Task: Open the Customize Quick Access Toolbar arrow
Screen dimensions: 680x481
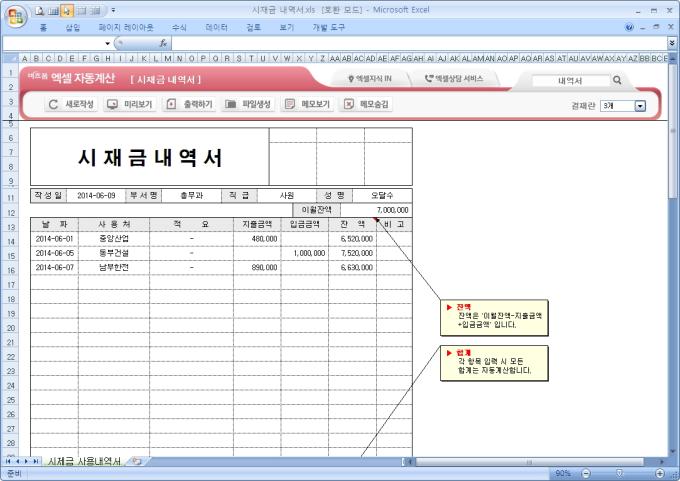Action: 113,10
